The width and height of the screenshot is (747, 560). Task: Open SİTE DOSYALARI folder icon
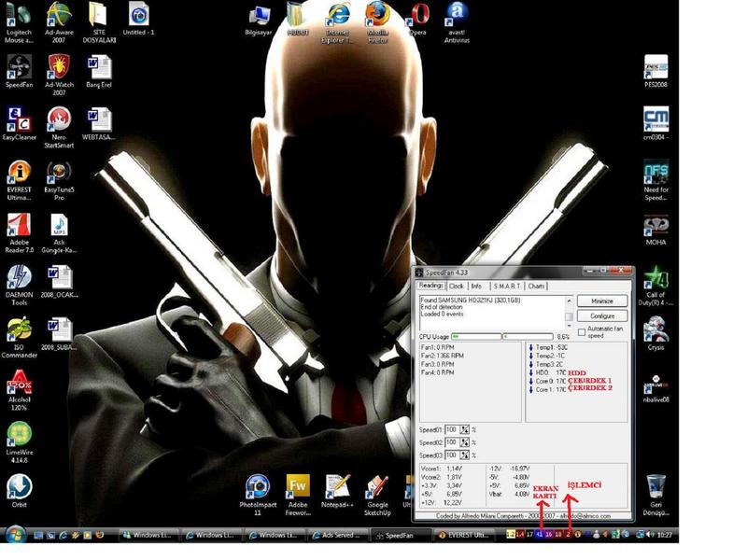99,21
